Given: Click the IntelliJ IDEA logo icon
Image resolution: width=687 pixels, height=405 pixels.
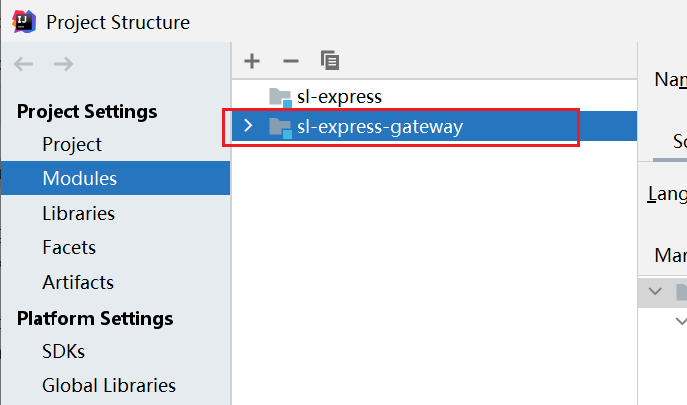Looking at the screenshot, I should [x=24, y=21].
